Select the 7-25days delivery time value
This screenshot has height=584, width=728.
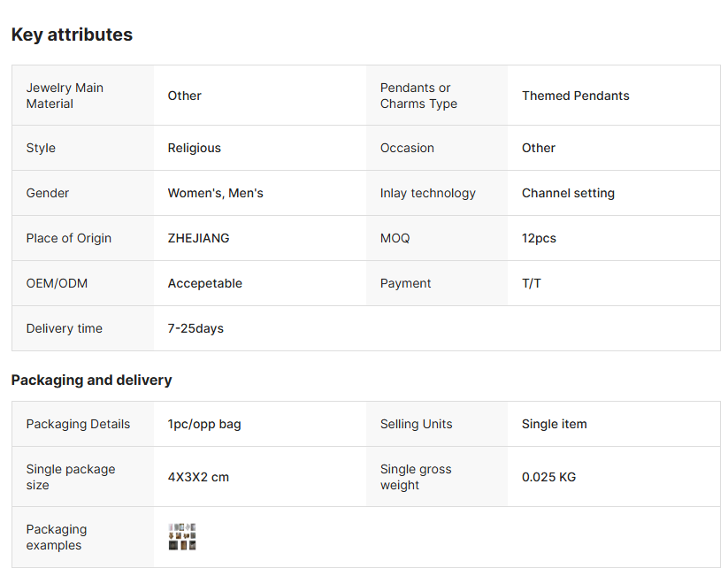pyautogui.click(x=195, y=328)
